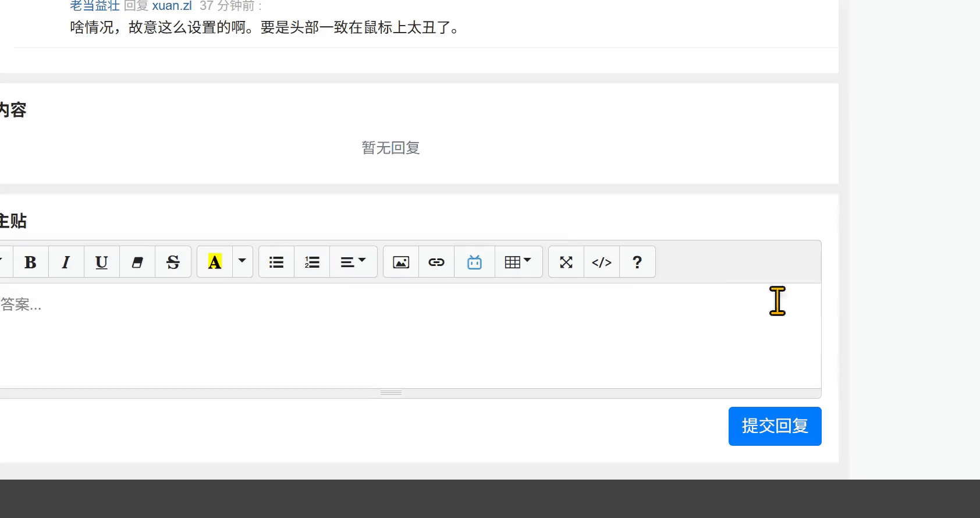Open the table insert dropdown
Image resolution: width=980 pixels, height=518 pixels.
point(519,262)
